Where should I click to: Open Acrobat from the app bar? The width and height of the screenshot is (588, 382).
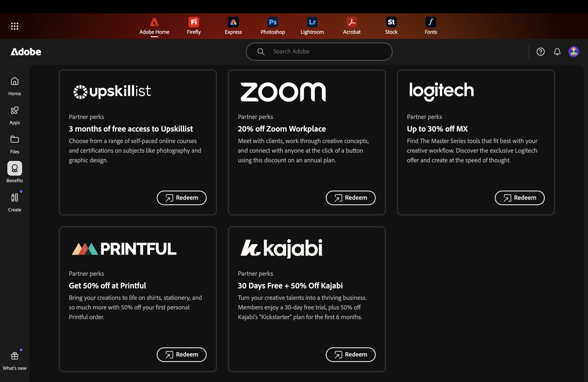352,26
